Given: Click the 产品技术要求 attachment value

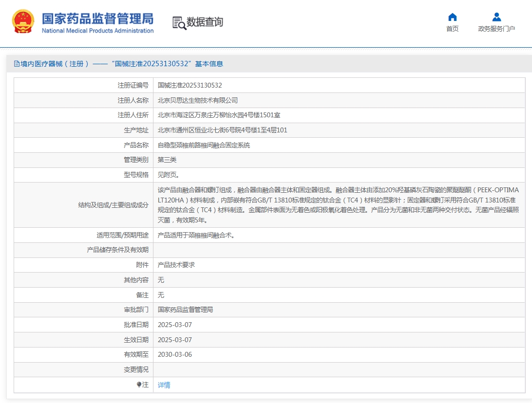Looking at the screenshot, I should [x=176, y=265].
